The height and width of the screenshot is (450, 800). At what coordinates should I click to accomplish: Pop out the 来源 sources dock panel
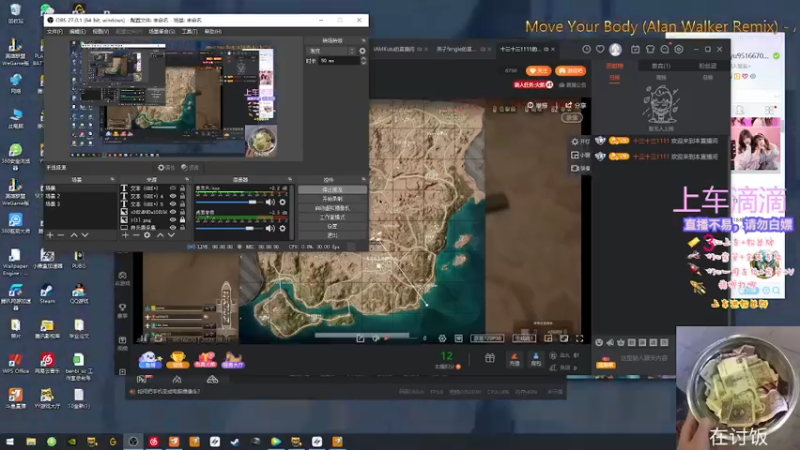(187, 180)
